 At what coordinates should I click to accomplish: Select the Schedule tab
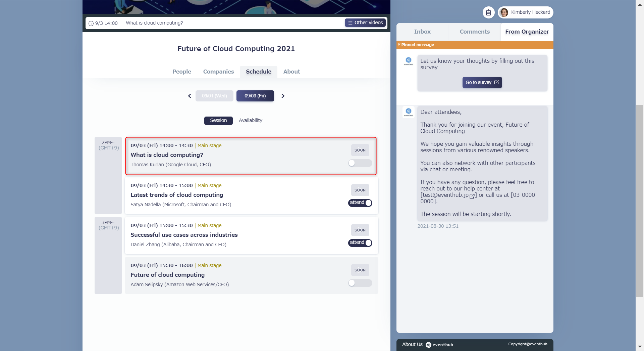259,72
